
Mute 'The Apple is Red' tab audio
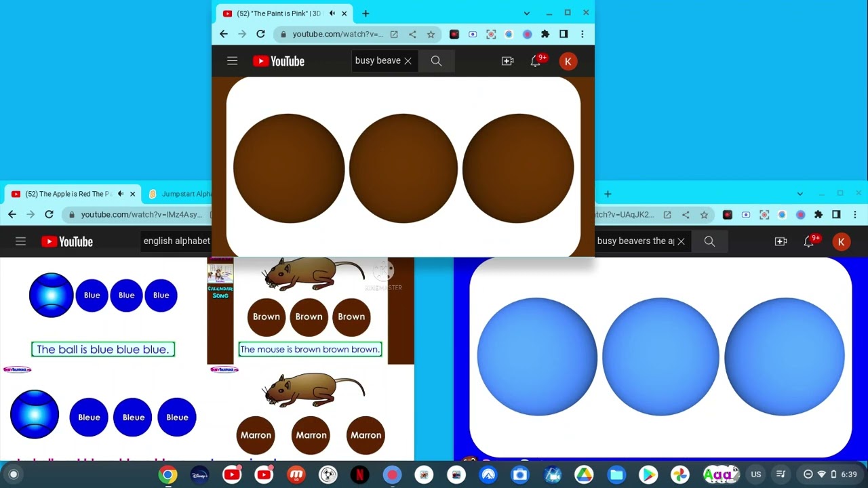click(121, 194)
